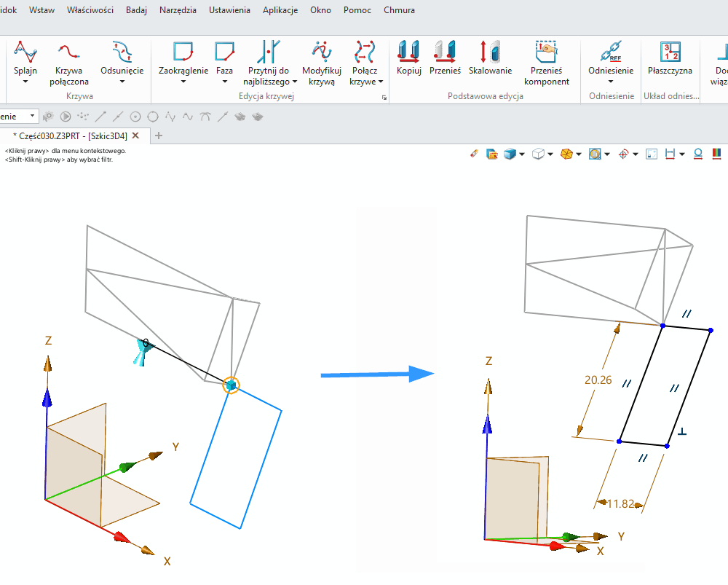Toggle wireframe display mode in view toolbar
Viewport: 728px width, 585px height.
(539, 154)
